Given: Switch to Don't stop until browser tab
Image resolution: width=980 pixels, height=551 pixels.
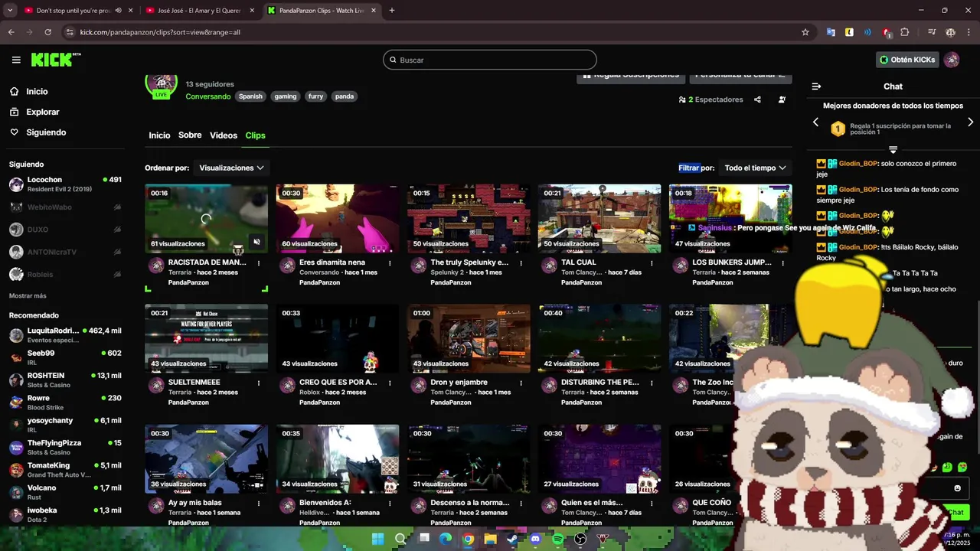Looking at the screenshot, I should 77,11.
